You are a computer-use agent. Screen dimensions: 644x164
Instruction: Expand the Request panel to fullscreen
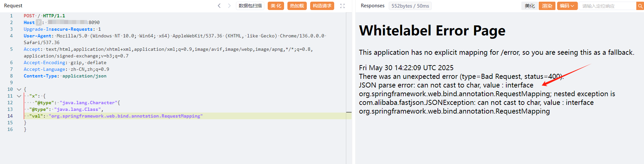coord(342,6)
